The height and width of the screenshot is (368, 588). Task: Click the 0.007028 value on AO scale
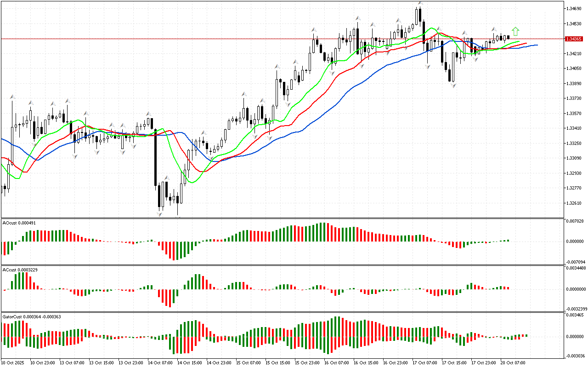(x=576, y=221)
